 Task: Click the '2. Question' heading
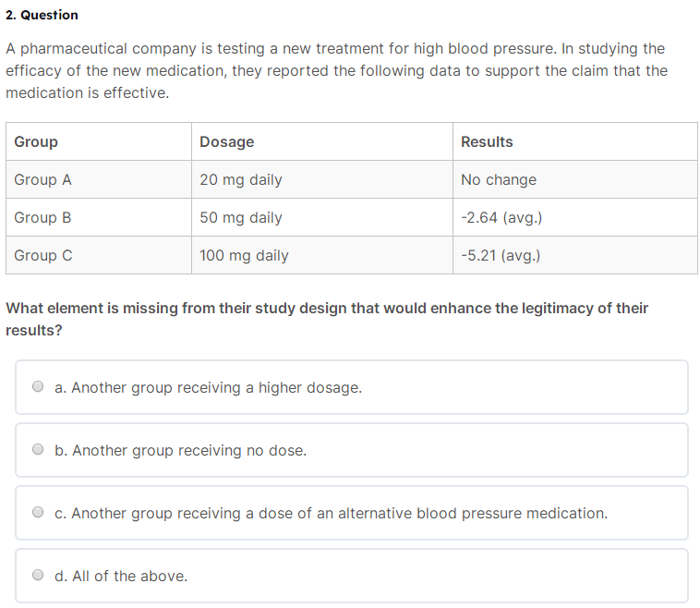click(42, 15)
